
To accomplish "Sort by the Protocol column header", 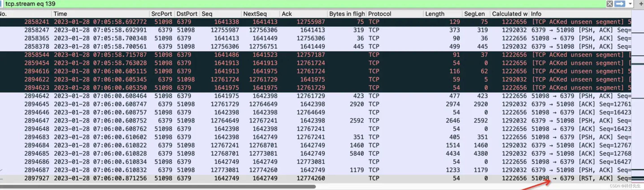I will point(394,14).
